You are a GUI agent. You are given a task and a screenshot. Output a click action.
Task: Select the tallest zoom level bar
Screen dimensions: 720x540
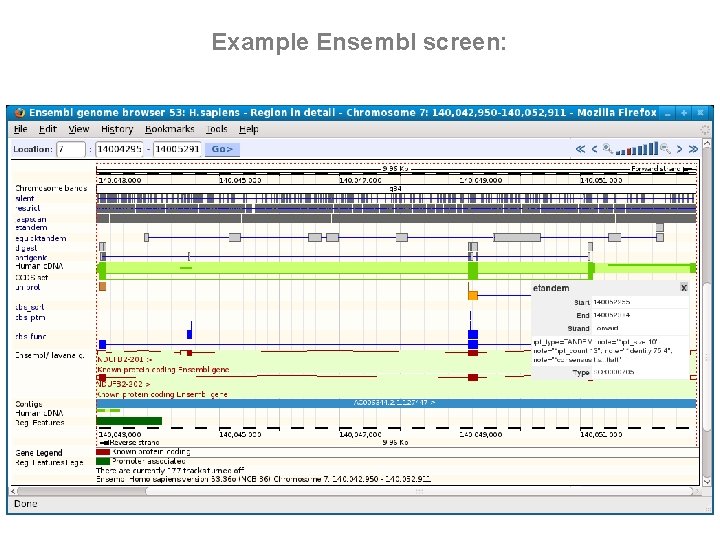656,148
